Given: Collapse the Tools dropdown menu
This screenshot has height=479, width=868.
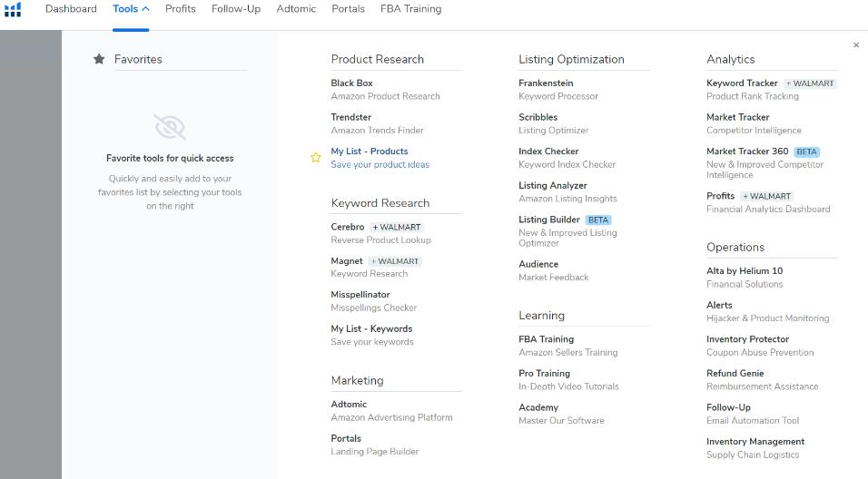Looking at the screenshot, I should click(x=131, y=9).
